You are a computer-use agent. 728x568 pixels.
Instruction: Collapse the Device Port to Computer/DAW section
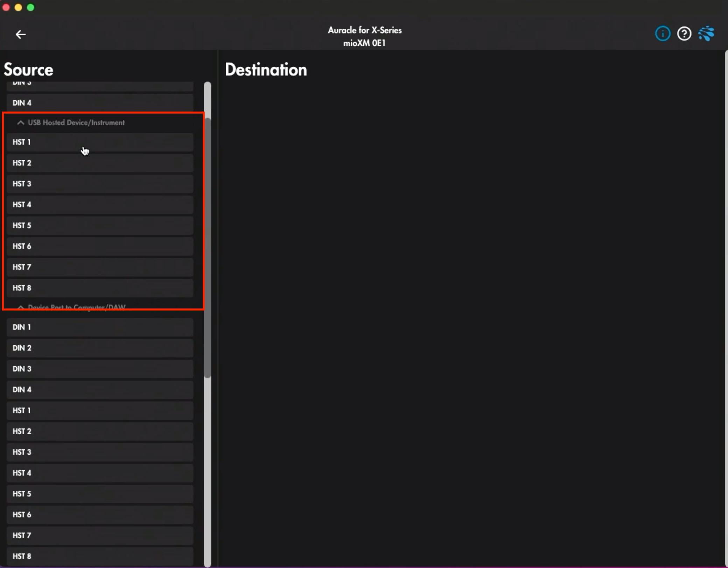tap(20, 307)
